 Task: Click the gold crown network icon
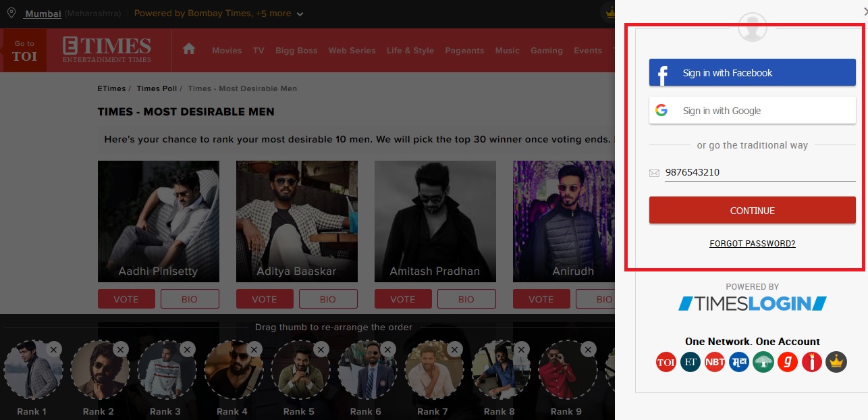(836, 362)
